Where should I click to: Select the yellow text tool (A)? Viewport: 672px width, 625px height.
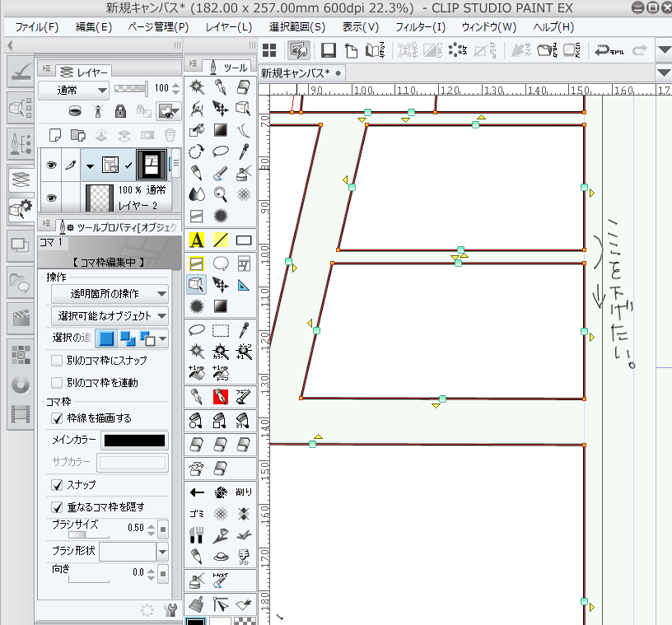(x=197, y=240)
